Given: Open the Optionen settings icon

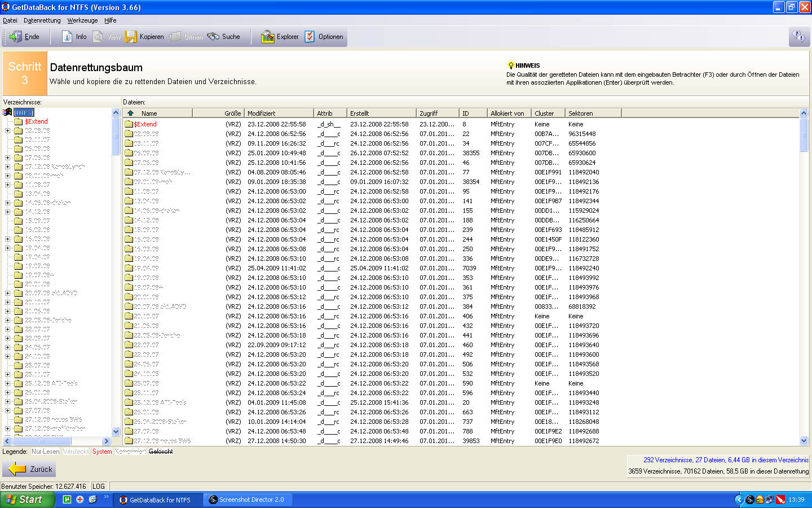Looking at the screenshot, I should pyautogui.click(x=310, y=37).
